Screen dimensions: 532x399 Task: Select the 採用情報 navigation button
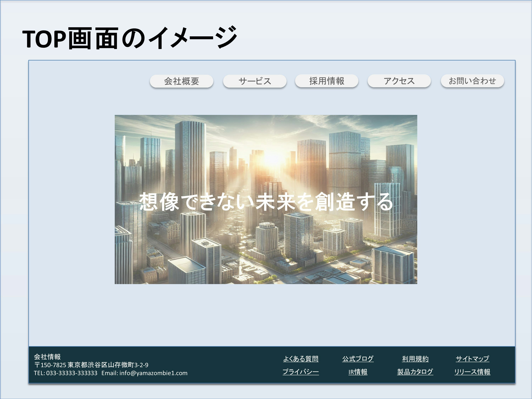tap(327, 81)
